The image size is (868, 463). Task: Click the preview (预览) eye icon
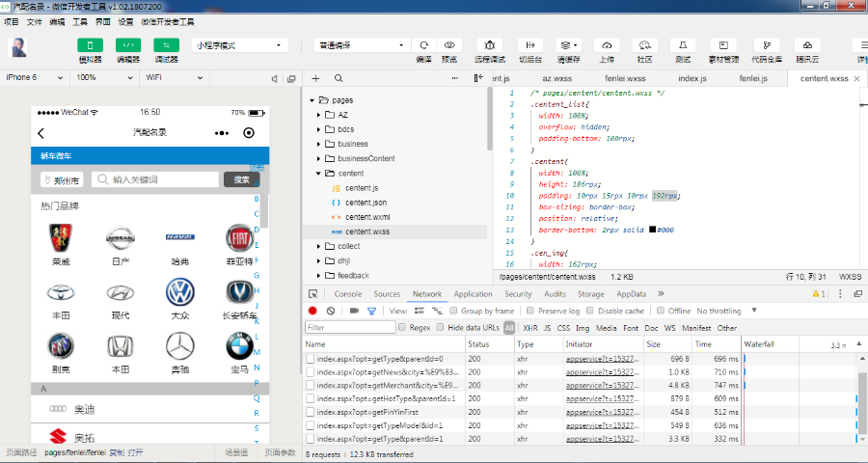pyautogui.click(x=449, y=45)
